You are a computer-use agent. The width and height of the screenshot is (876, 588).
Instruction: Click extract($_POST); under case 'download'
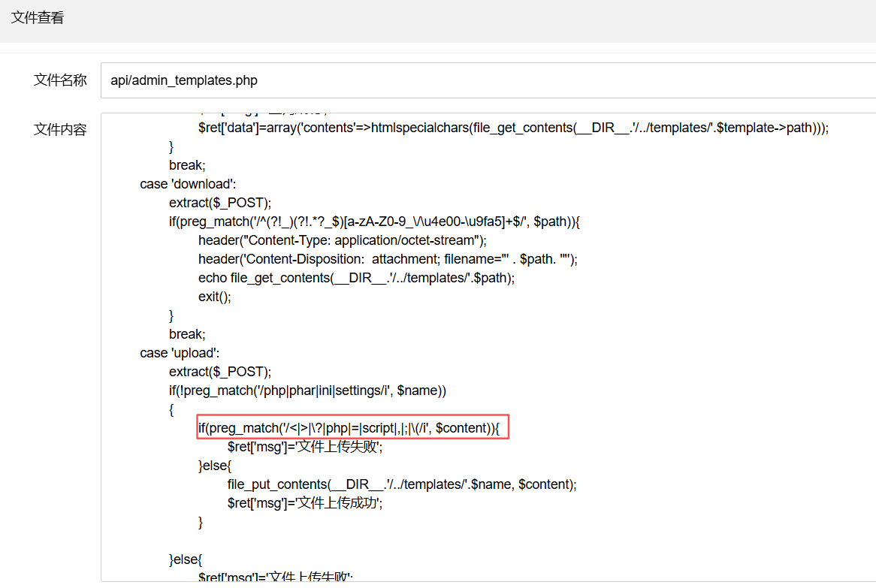coord(220,203)
